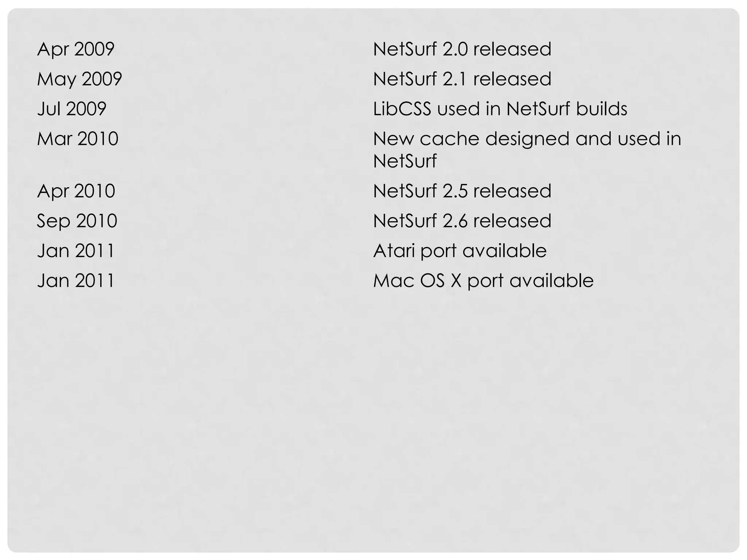Select the NetSurf 2.1 released text
Image resolution: width=747 pixels, height=560 pixels.
coord(462,79)
